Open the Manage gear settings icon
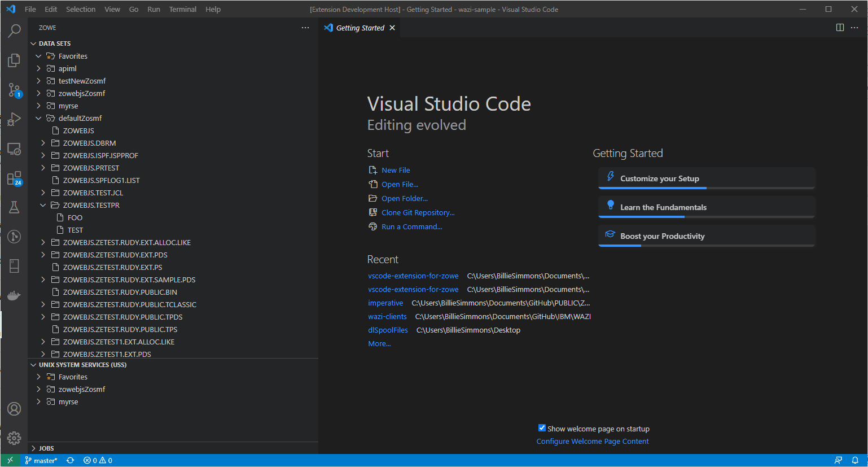Image resolution: width=868 pixels, height=467 pixels. pyautogui.click(x=14, y=438)
